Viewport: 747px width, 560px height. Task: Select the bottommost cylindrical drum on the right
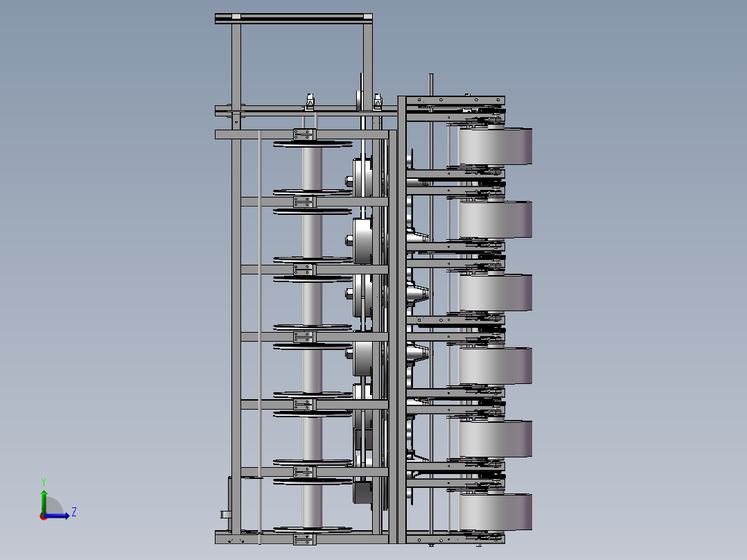click(x=495, y=512)
